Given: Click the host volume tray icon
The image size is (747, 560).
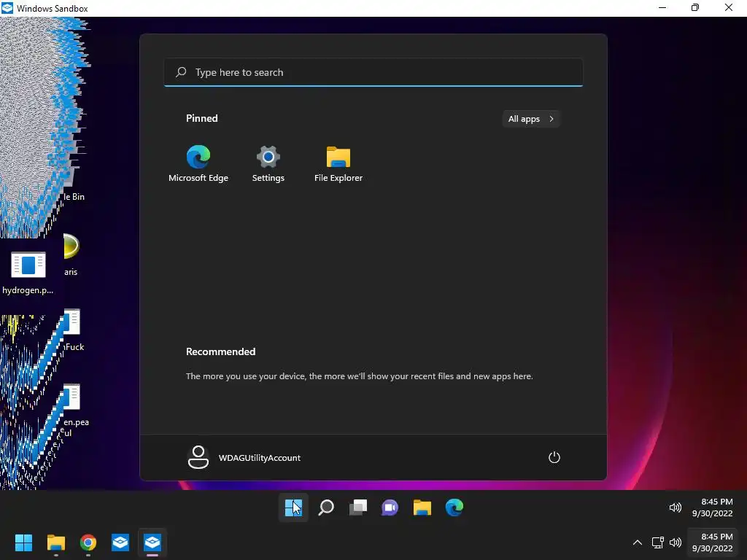Looking at the screenshot, I should pos(675,542).
